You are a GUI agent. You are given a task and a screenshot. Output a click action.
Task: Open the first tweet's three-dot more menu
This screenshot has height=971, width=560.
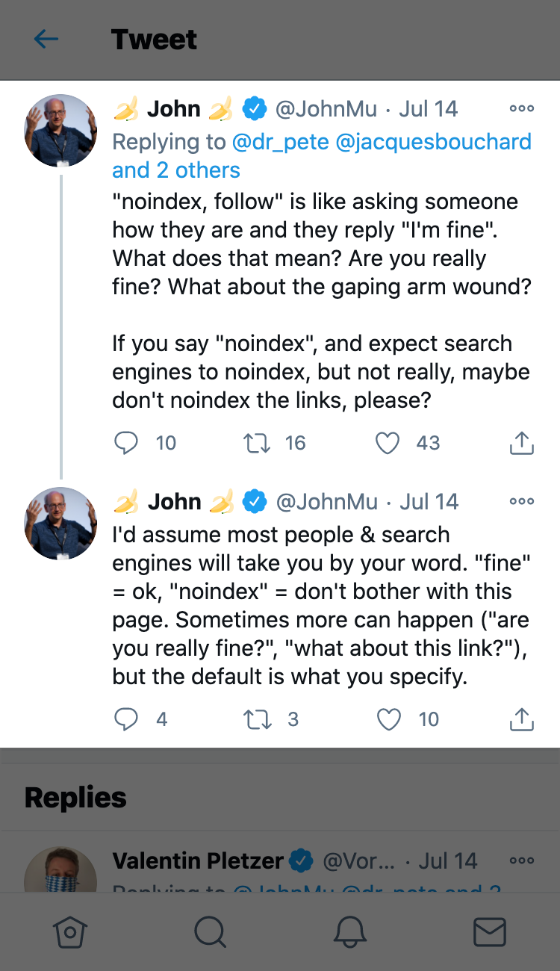521,109
